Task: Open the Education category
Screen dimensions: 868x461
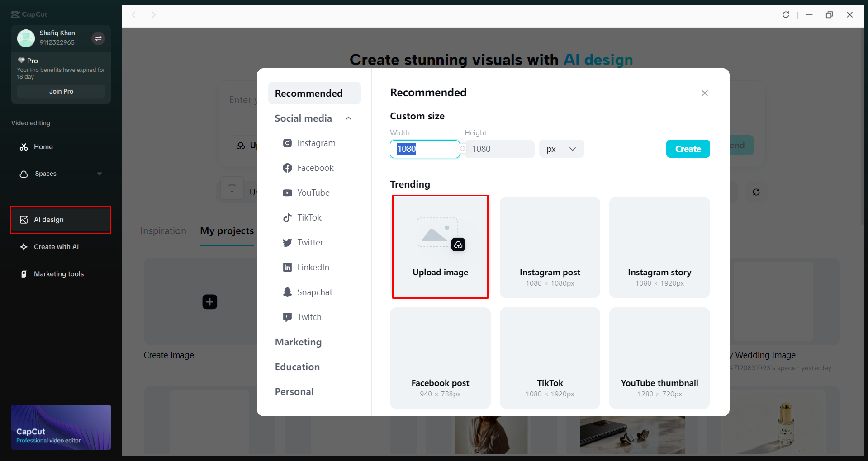Action: 297,367
